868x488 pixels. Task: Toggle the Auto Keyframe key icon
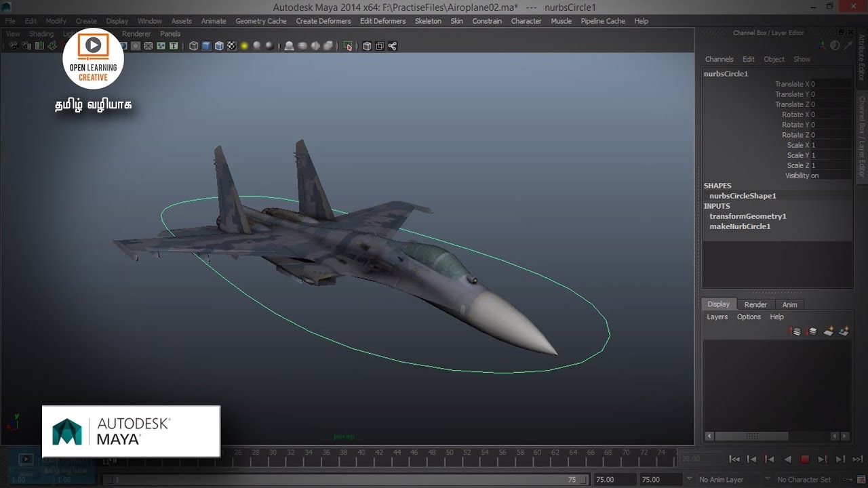click(848, 479)
